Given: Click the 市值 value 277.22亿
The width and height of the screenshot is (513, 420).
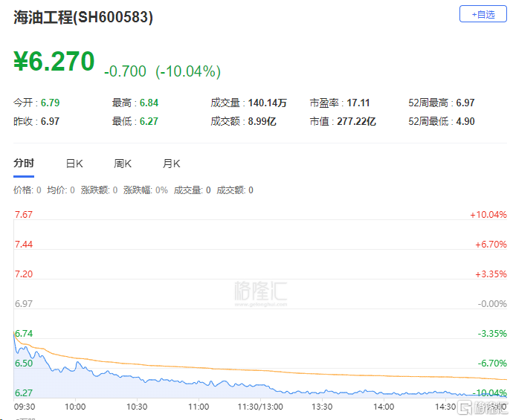Looking at the screenshot, I should [x=356, y=121].
